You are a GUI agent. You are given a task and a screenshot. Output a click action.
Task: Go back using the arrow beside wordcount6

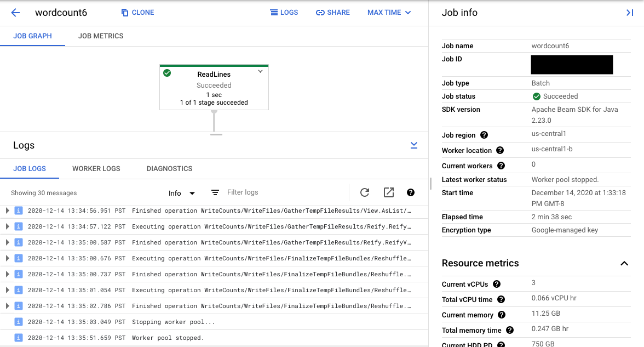pyautogui.click(x=14, y=13)
